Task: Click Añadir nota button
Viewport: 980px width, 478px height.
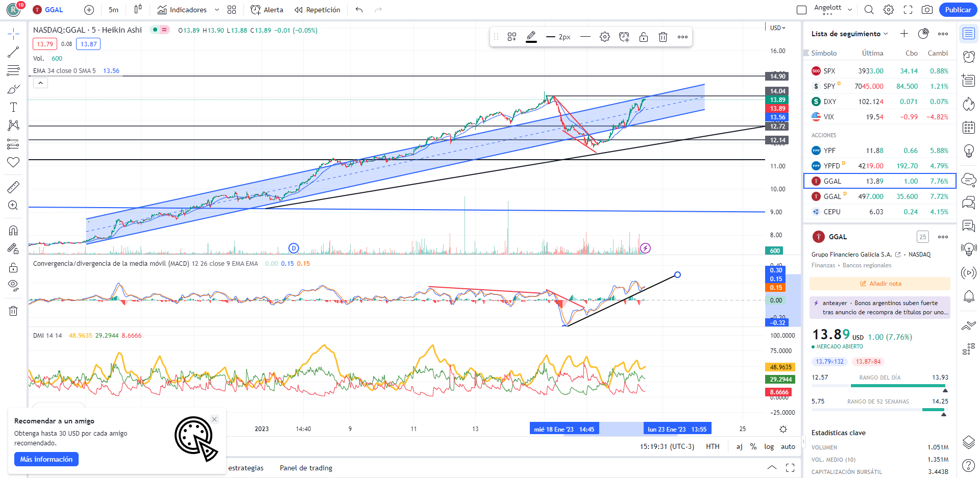Action: 880,284
